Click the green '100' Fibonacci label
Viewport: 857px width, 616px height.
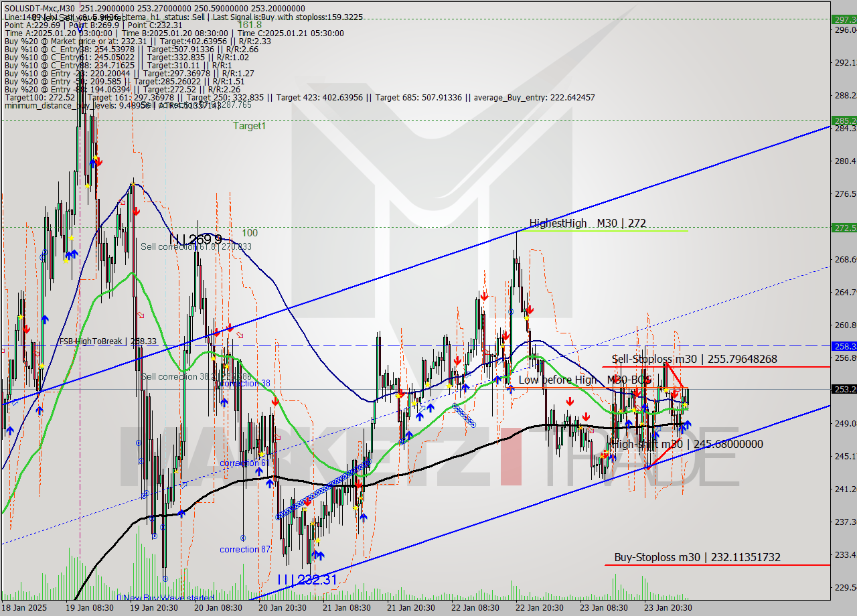pos(250,233)
